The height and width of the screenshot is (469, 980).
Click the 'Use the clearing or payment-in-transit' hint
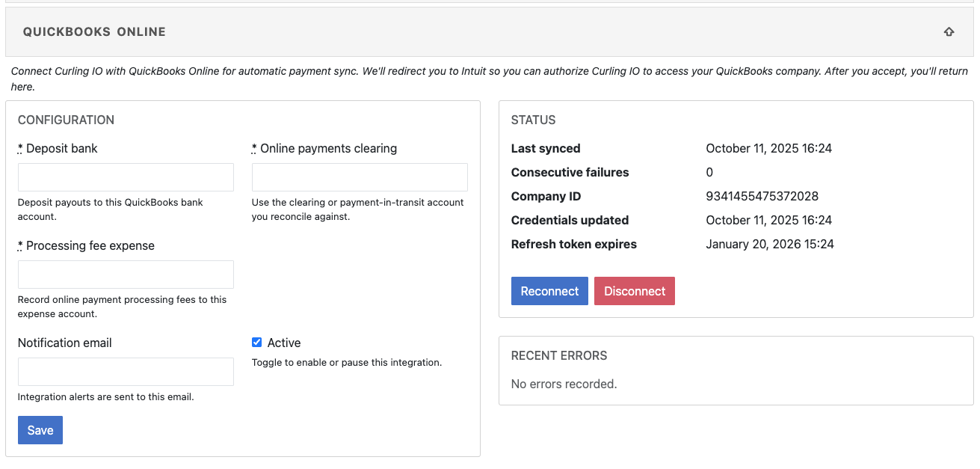point(358,209)
